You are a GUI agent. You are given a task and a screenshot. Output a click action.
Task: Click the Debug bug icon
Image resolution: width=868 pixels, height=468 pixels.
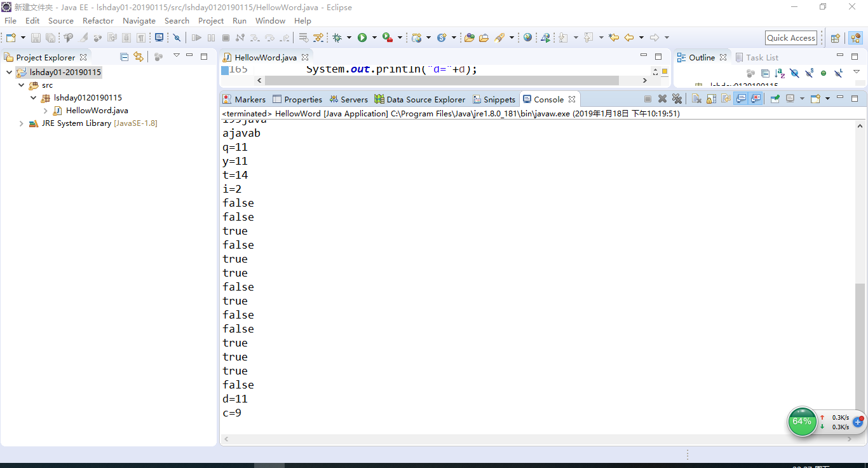(337, 38)
